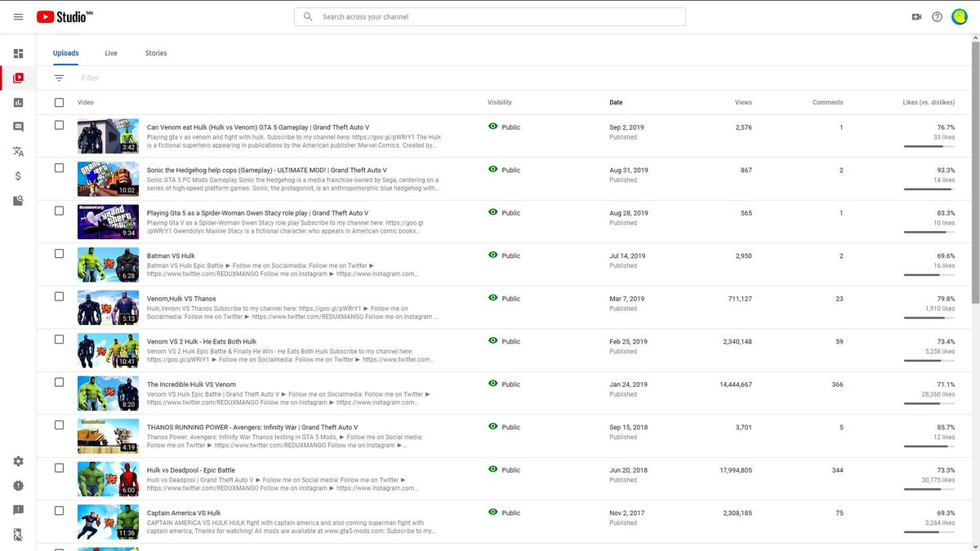
Task: Check the Venom,Hulk VS Thanos row
Action: (59, 296)
